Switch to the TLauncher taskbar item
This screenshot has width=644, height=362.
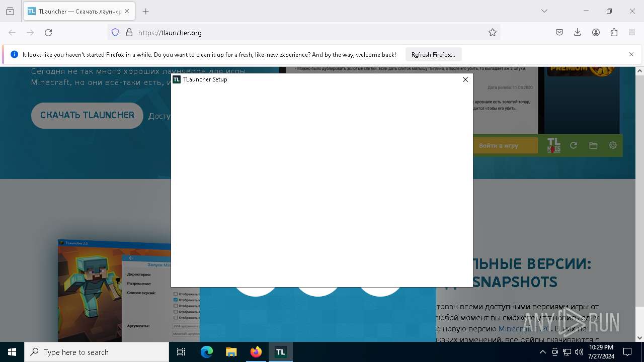pos(280,352)
